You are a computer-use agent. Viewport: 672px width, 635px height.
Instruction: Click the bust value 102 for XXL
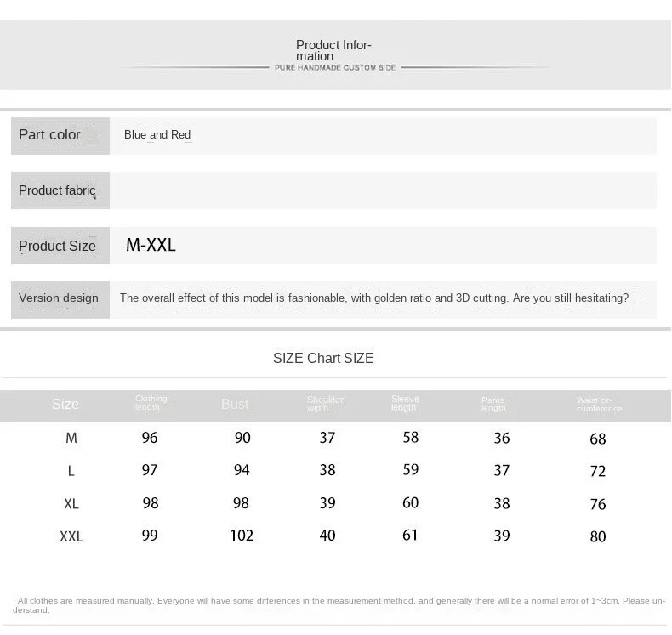coord(242,536)
